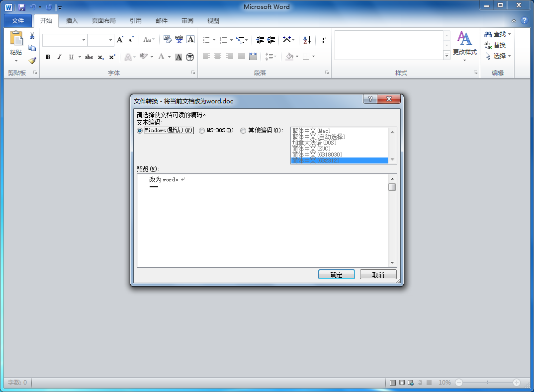Image resolution: width=534 pixels, height=392 pixels.
Task: Click the decrease indent icon
Action: (x=260, y=40)
